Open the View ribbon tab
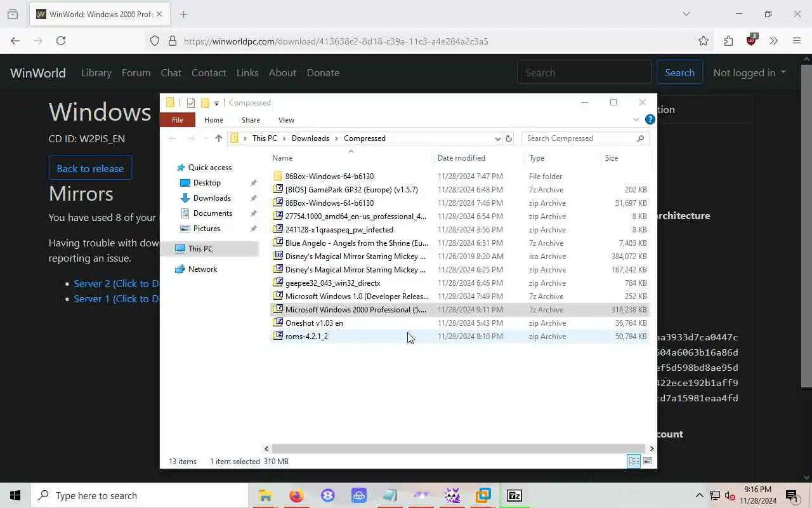Viewport: 812px width, 508px height. 286,120
